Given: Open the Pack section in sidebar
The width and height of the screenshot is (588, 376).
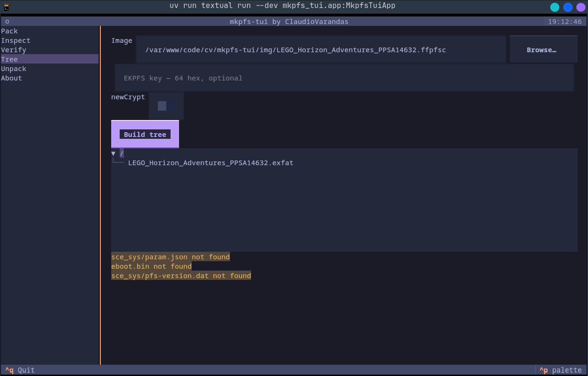Looking at the screenshot, I should (49, 31).
